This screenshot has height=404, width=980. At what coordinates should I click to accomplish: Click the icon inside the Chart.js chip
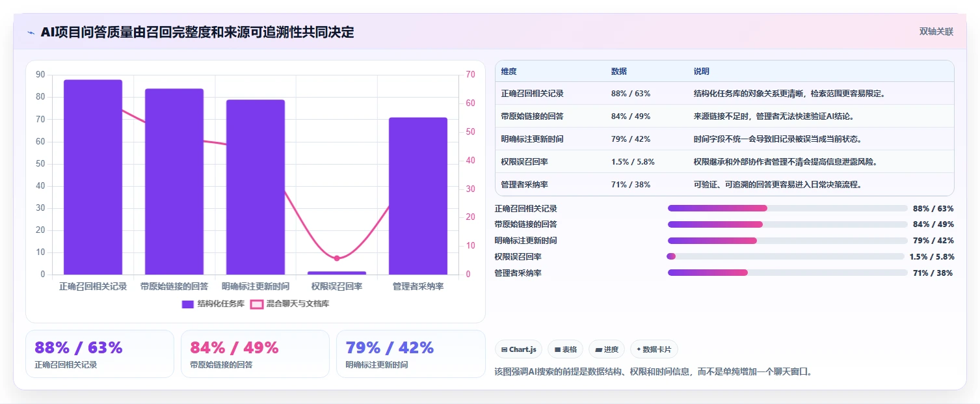[x=504, y=349]
